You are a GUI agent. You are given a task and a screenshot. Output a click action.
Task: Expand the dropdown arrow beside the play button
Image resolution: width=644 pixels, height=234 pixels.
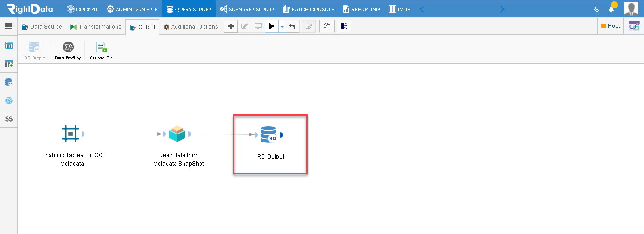pyautogui.click(x=282, y=27)
